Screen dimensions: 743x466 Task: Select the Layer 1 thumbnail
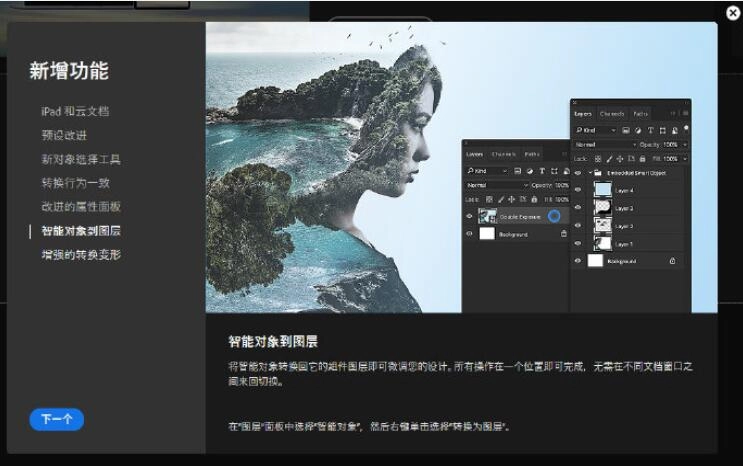click(x=603, y=243)
